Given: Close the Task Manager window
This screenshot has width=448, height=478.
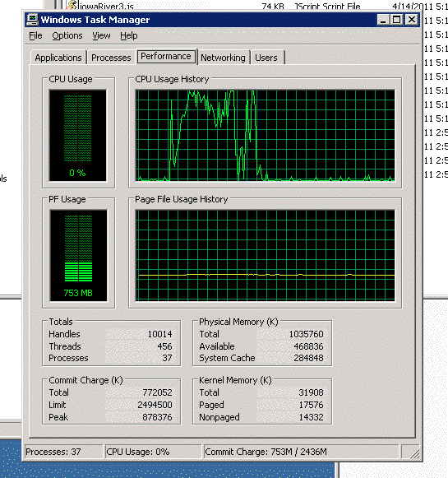Looking at the screenshot, I should tap(412, 20).
